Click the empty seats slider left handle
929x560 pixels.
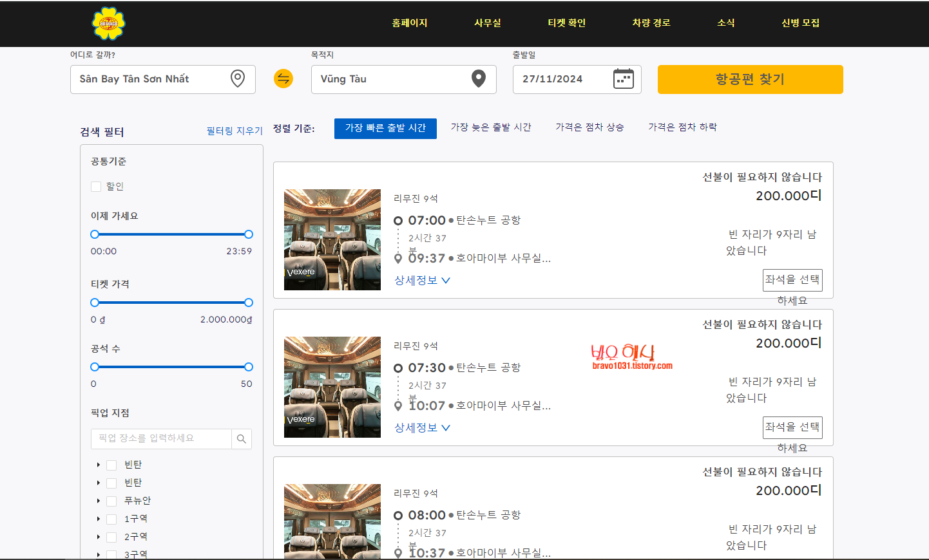pyautogui.click(x=95, y=367)
